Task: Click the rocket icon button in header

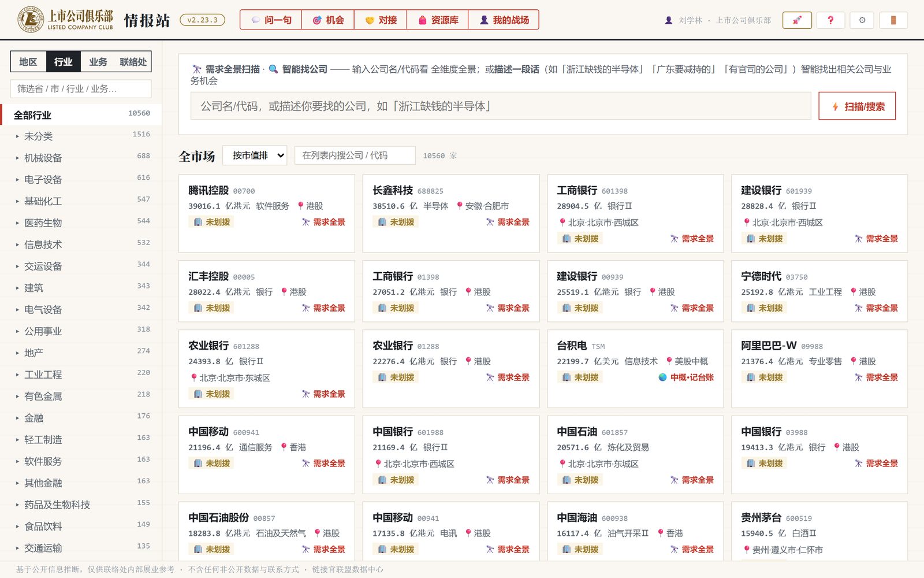Action: [797, 20]
